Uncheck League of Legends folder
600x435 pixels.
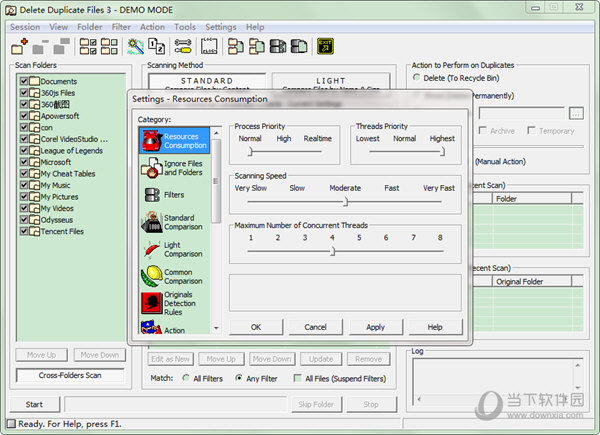(24, 150)
